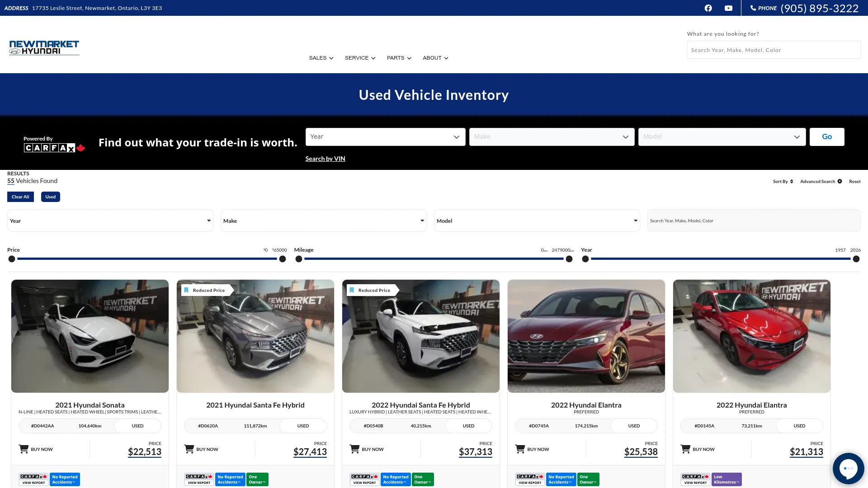
Task: Click Buy Now on 2021 Hyundai Sonata
Action: pos(36,449)
